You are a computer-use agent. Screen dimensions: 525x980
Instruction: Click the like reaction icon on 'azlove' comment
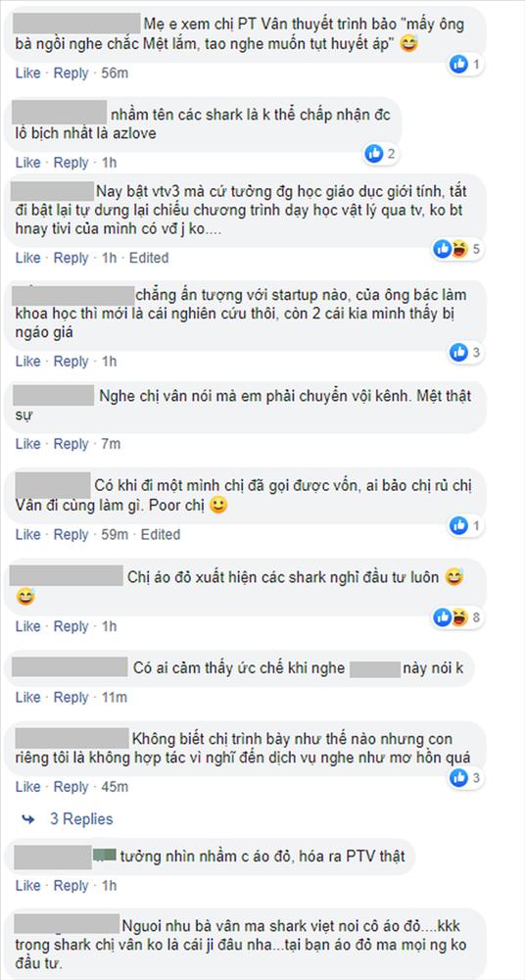pos(374,153)
